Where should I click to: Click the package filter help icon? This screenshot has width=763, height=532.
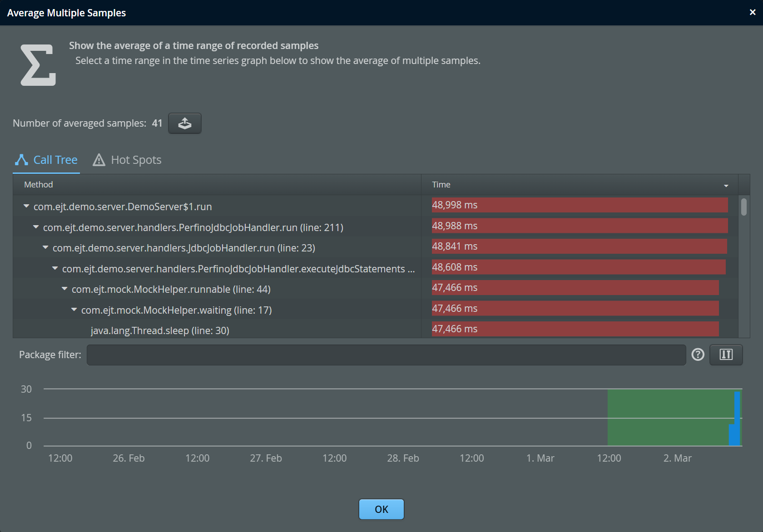point(698,355)
